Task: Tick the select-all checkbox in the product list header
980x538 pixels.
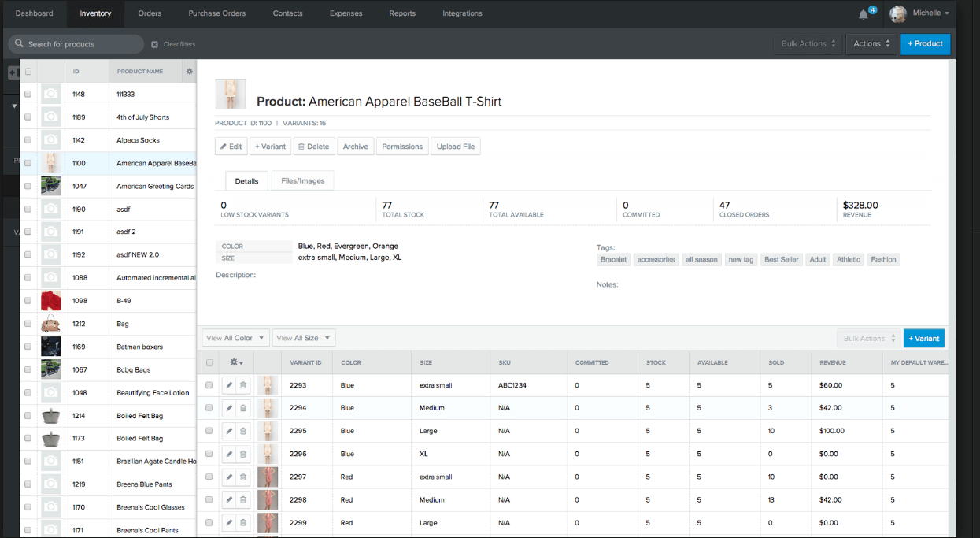Action: tap(28, 72)
